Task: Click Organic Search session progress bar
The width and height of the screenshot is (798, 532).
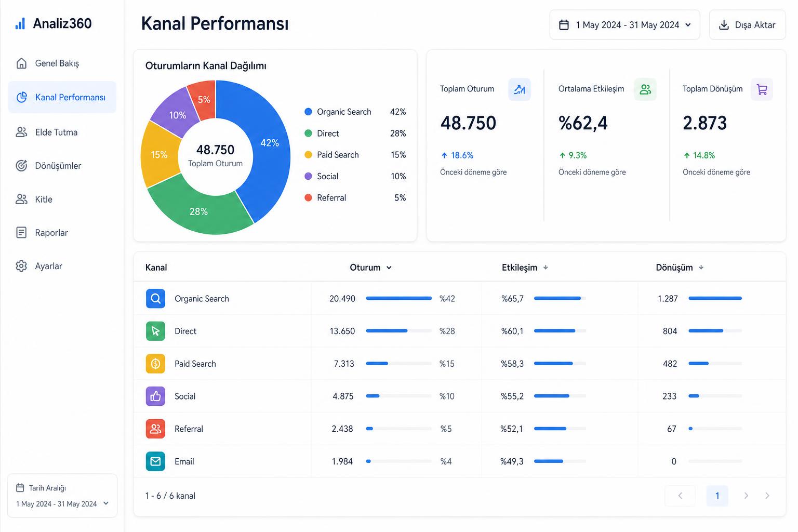Action: point(398,298)
